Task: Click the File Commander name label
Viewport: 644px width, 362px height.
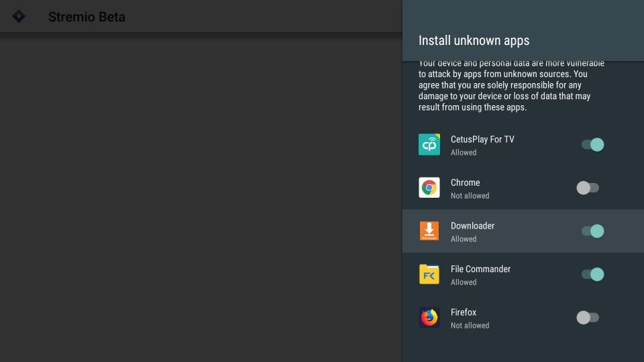Action: click(480, 269)
